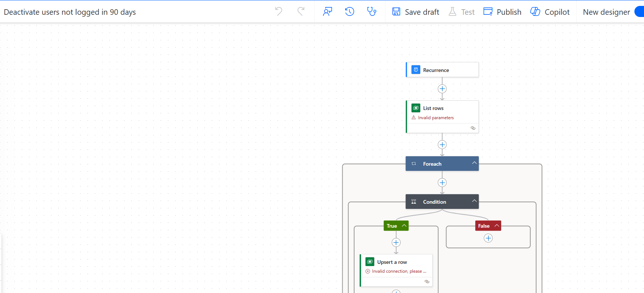Click Save draft in toolbar
Viewport: 644px width, 293px height.
click(x=416, y=12)
